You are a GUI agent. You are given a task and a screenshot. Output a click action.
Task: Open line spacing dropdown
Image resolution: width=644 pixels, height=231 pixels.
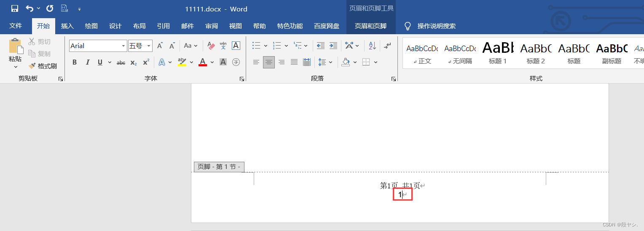(325, 63)
